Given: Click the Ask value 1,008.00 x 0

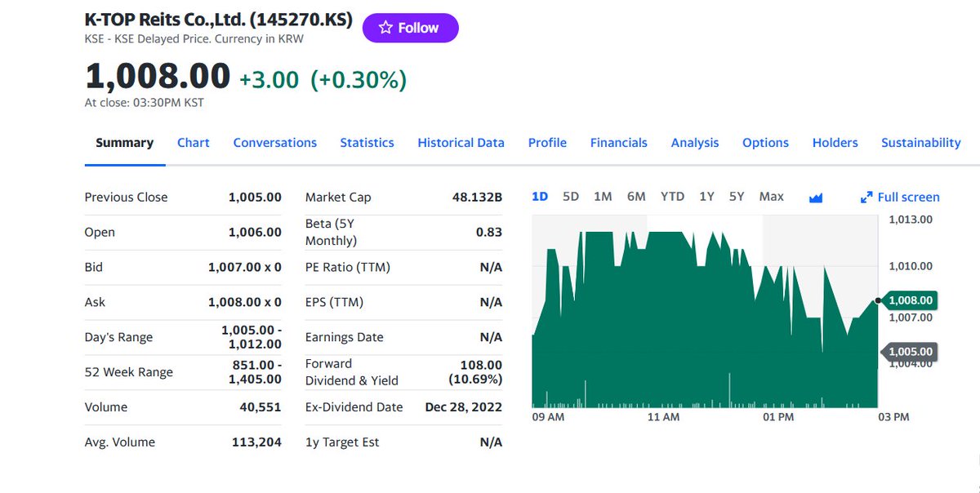Looking at the screenshot, I should pyautogui.click(x=245, y=303).
